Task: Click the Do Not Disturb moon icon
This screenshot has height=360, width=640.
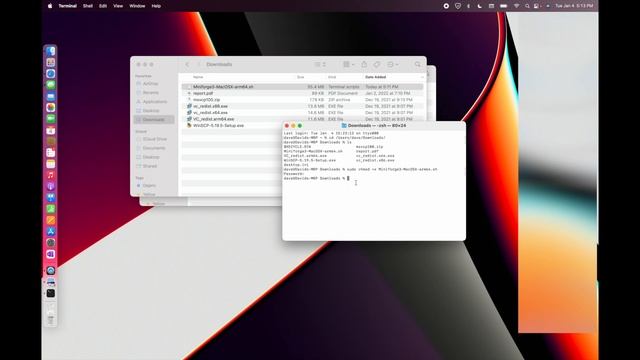Action: click(479, 6)
